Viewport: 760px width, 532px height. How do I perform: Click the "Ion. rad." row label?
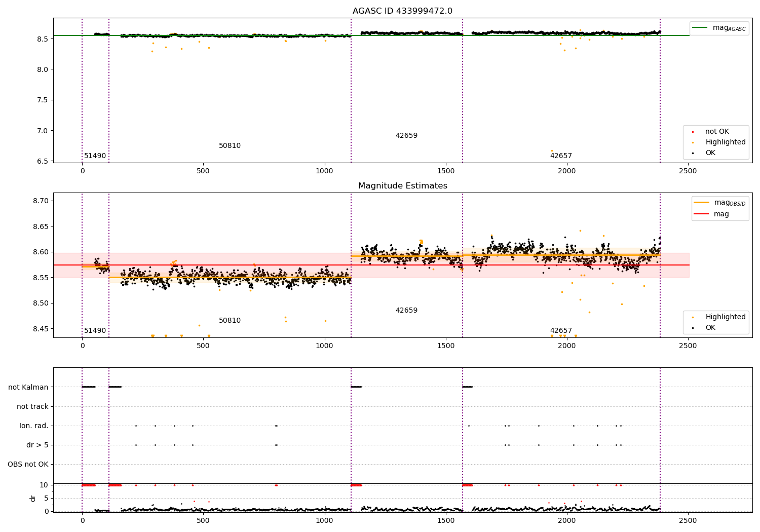click(x=34, y=426)
